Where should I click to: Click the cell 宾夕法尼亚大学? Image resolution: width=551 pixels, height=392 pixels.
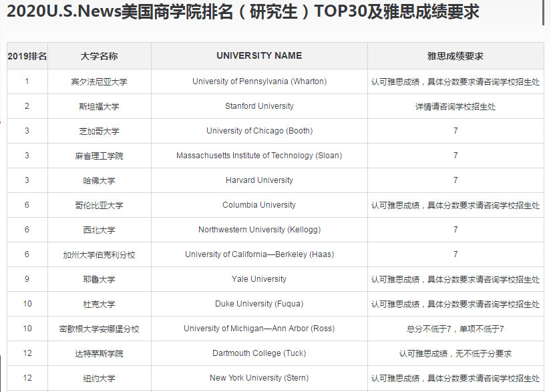click(99, 81)
